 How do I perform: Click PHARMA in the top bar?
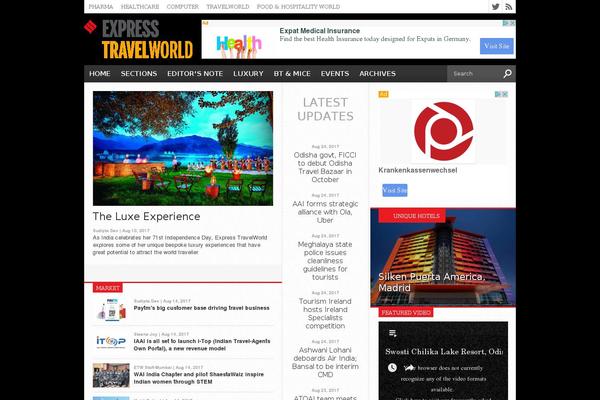click(x=101, y=7)
